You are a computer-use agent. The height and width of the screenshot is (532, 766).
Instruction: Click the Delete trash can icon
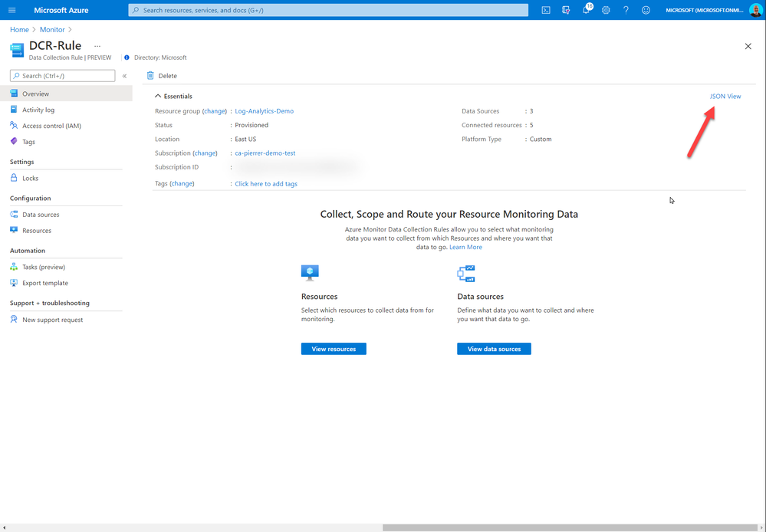tap(150, 76)
